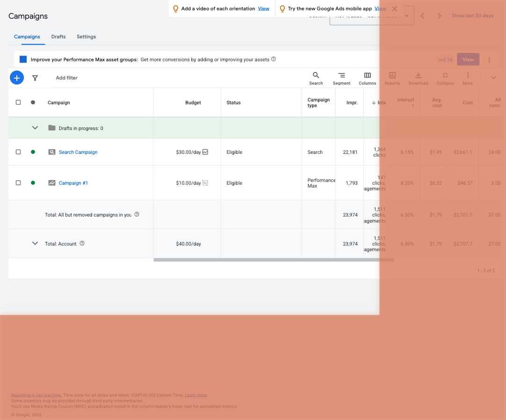Click help icon beside Performance Max tip
The image size is (506, 420).
click(274, 59)
